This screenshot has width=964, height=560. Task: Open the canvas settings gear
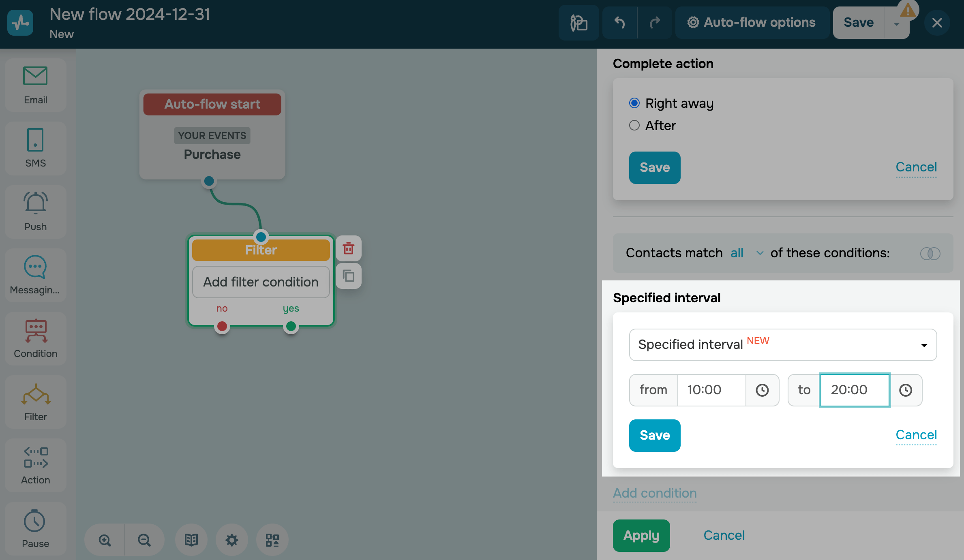tap(231, 540)
